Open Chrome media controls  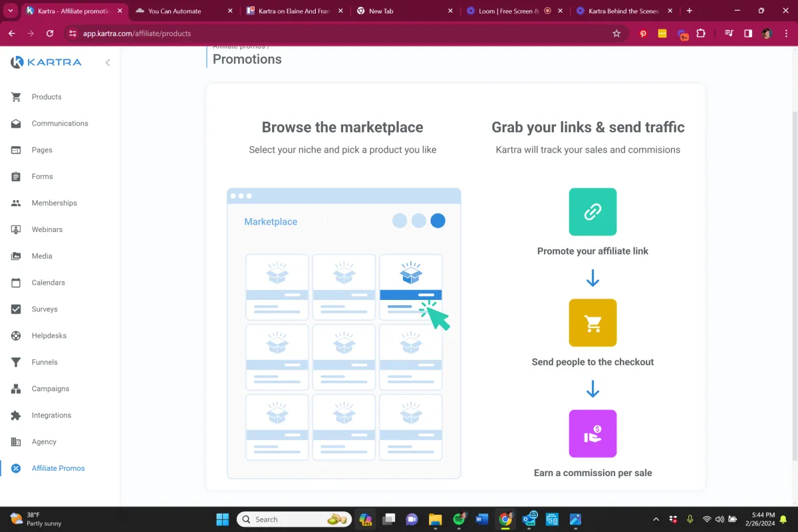click(729, 33)
